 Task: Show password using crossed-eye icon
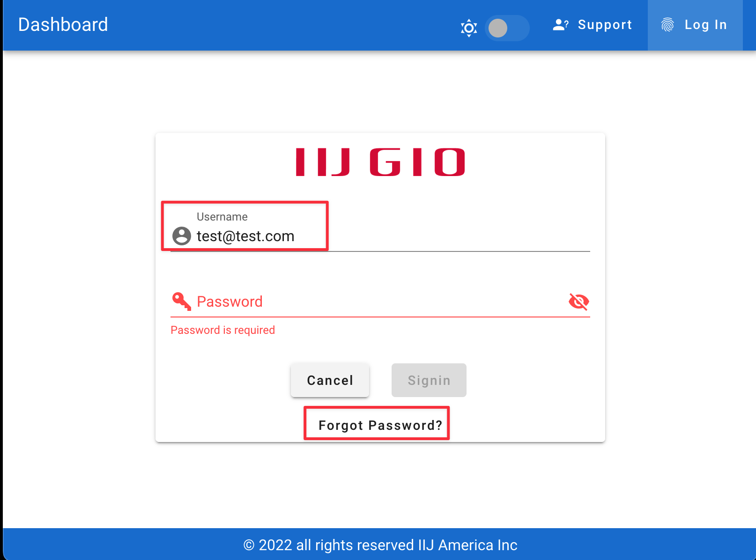click(579, 302)
